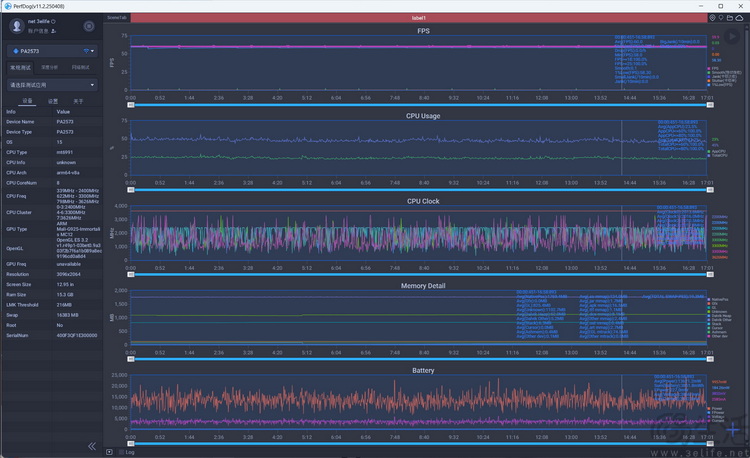The height and width of the screenshot is (458, 750).
Task: Click the Memory Detail chart title
Action: [423, 285]
